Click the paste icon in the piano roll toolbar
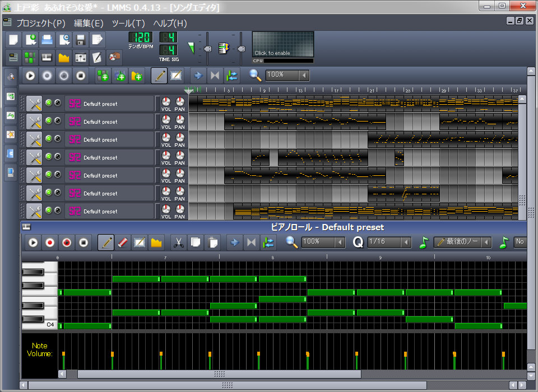 [212, 242]
